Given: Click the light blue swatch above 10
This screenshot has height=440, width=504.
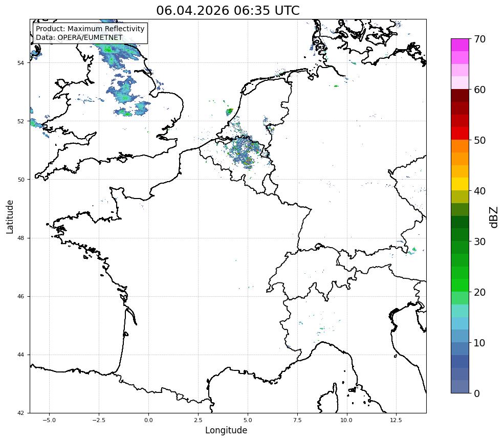Looking at the screenshot, I should [x=460, y=336].
